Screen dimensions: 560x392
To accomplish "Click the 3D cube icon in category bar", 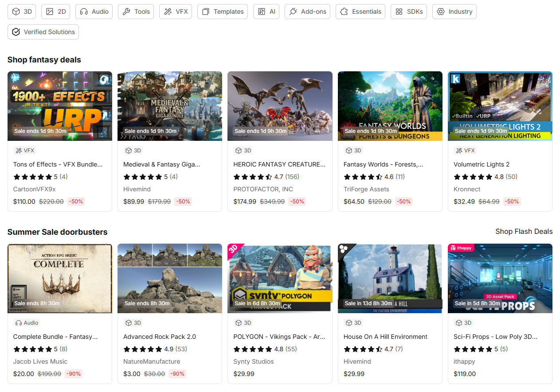I will click(16, 12).
